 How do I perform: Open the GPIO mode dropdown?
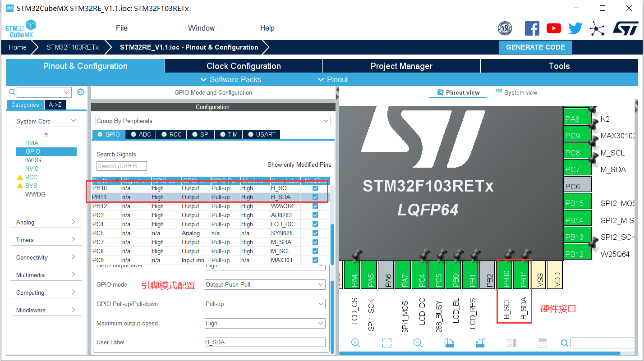tap(265, 284)
